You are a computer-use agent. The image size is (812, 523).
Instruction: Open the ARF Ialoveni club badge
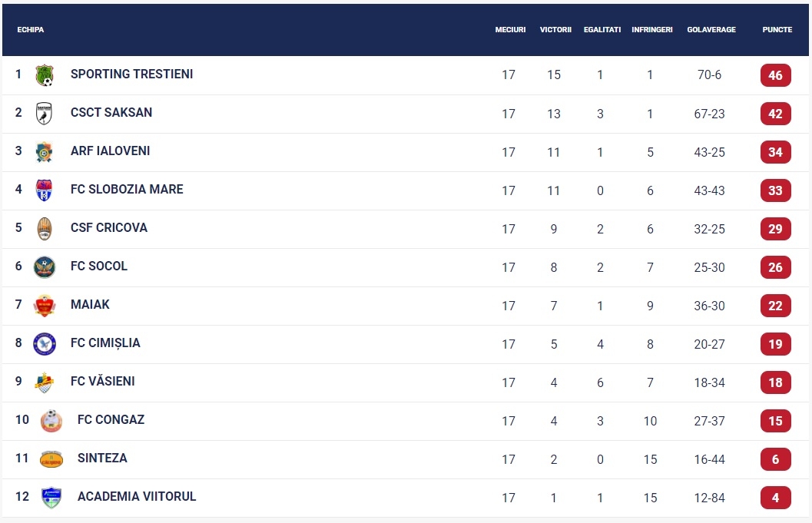[x=44, y=152]
